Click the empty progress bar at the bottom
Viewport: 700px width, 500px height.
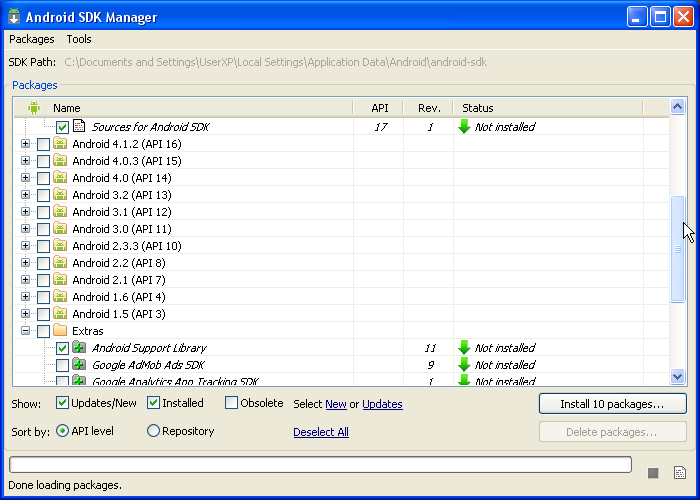tap(320, 464)
